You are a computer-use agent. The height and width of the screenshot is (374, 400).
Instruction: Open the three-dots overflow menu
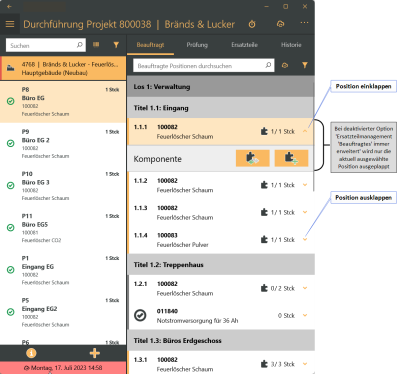304,23
